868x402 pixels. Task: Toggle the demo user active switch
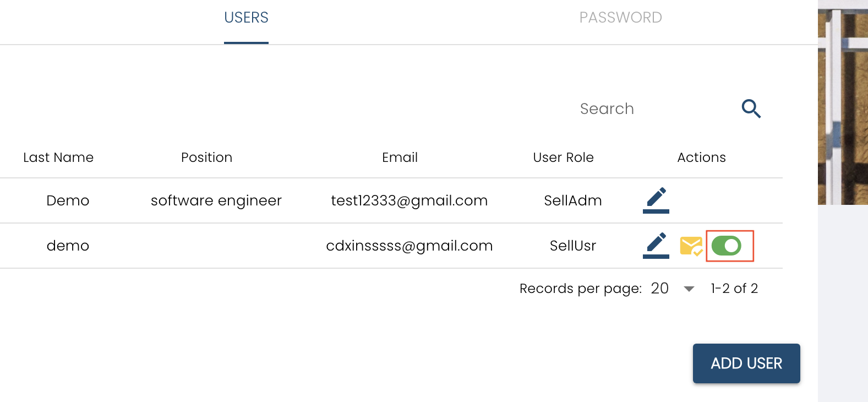pos(727,246)
